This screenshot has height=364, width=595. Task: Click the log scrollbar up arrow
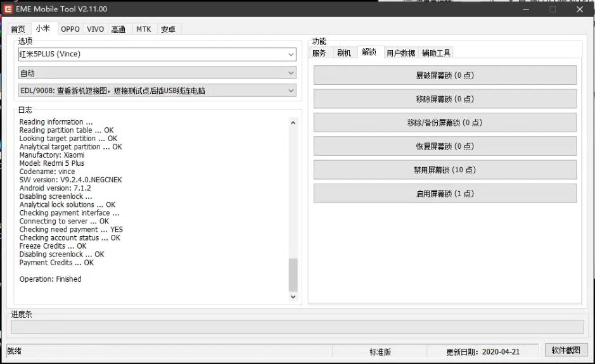click(x=293, y=122)
